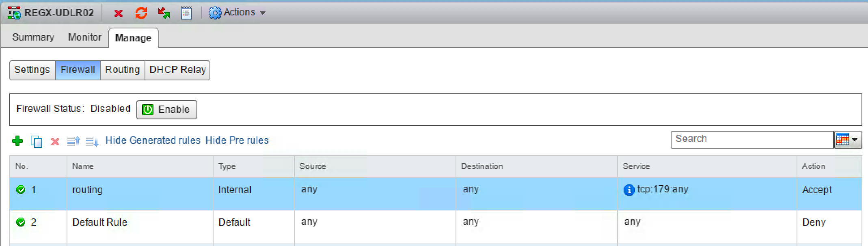
Task: Click the red and green arrows icon
Action: click(164, 13)
